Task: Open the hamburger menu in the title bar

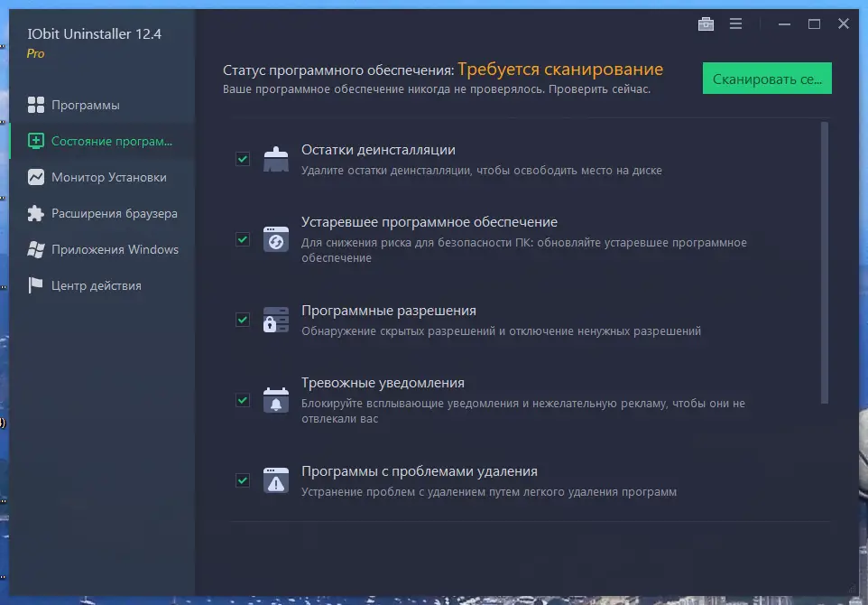Action: 734,23
